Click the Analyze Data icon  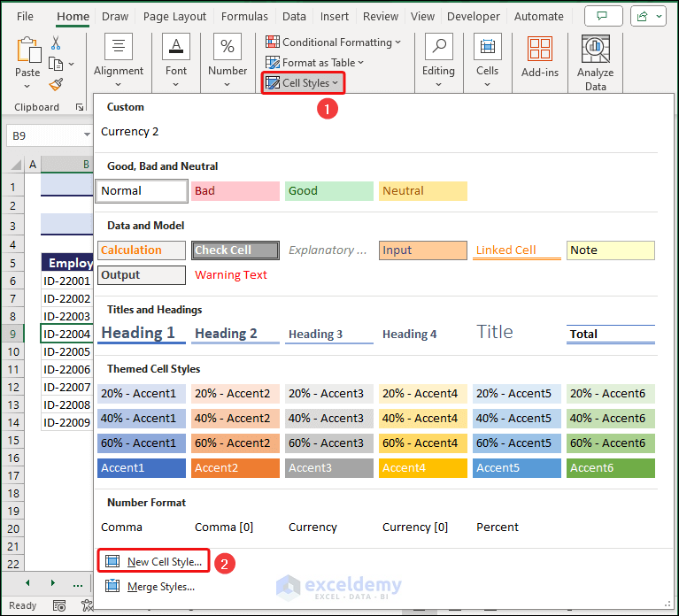click(x=596, y=49)
